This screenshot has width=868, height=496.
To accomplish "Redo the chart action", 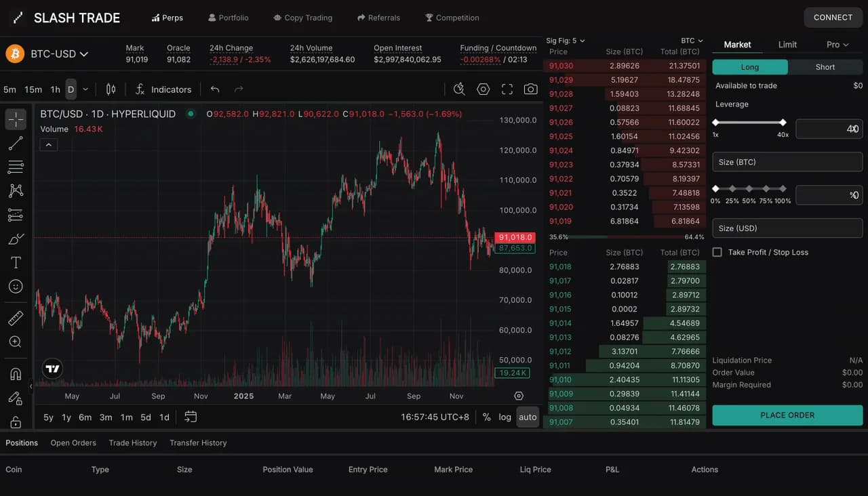I will click(239, 89).
